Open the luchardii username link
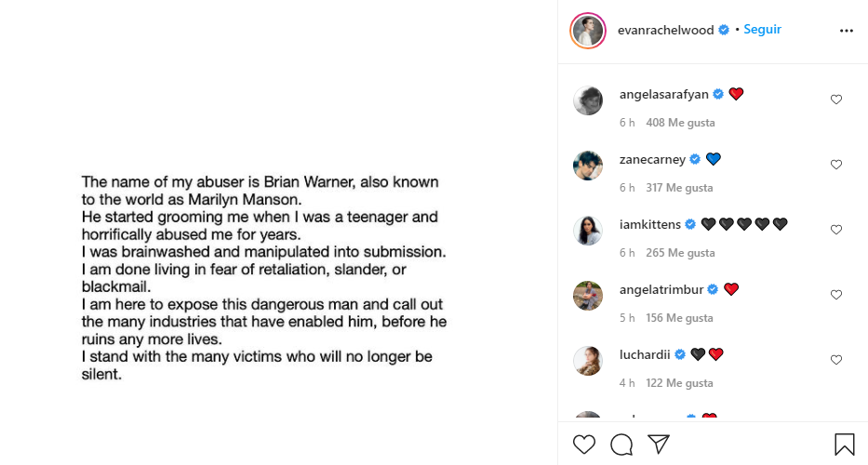 pos(646,354)
